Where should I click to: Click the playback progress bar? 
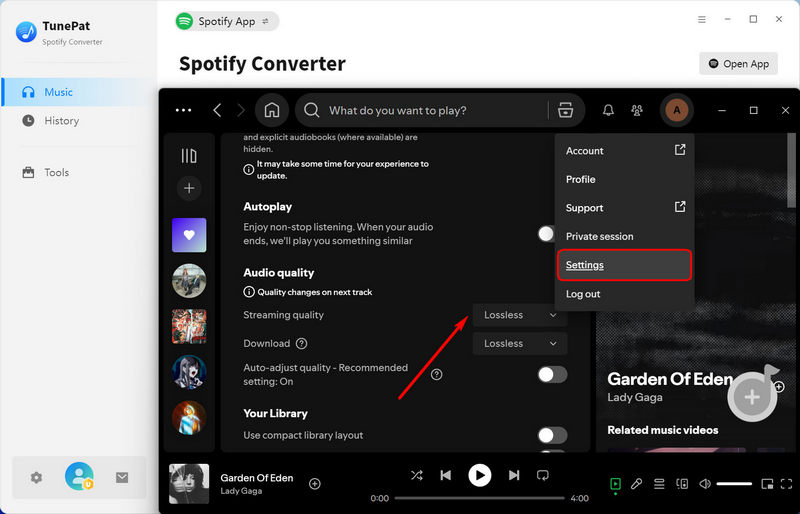tap(480, 498)
